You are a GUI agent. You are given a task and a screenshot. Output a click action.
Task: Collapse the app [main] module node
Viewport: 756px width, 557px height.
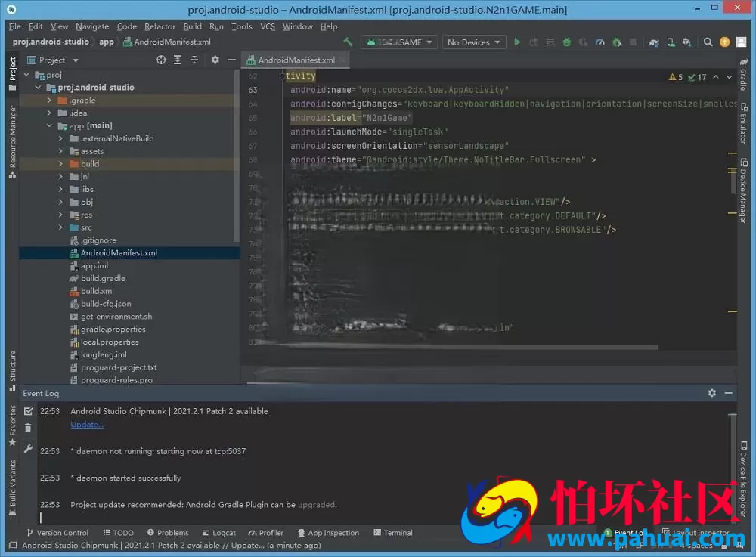[x=49, y=125]
